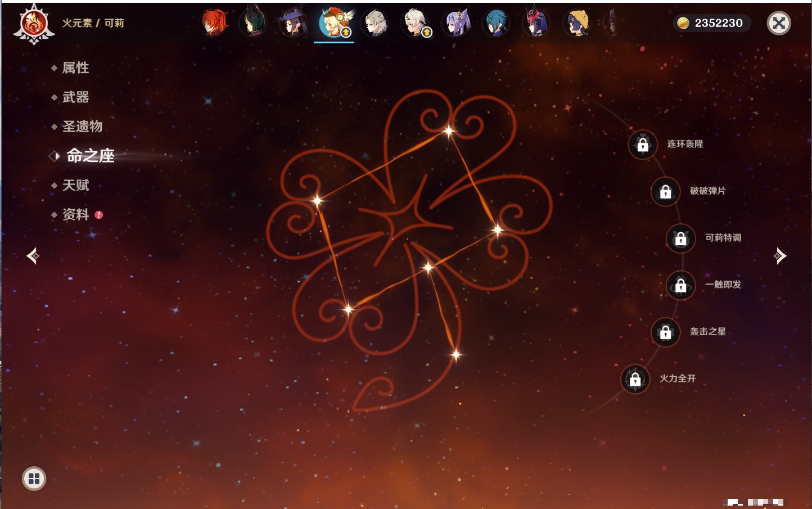Go to the previous character with left arrow
Screen dimensions: 812x509
tap(33, 256)
